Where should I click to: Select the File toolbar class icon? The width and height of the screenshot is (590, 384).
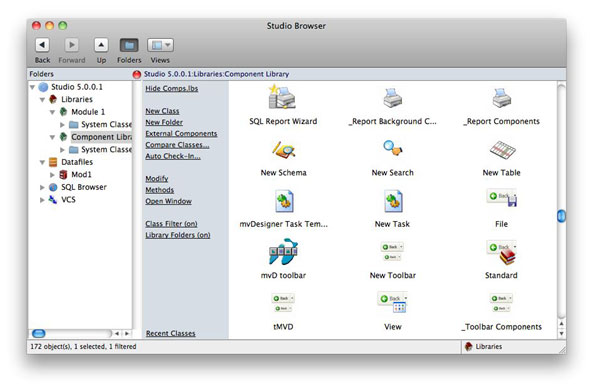point(502,198)
